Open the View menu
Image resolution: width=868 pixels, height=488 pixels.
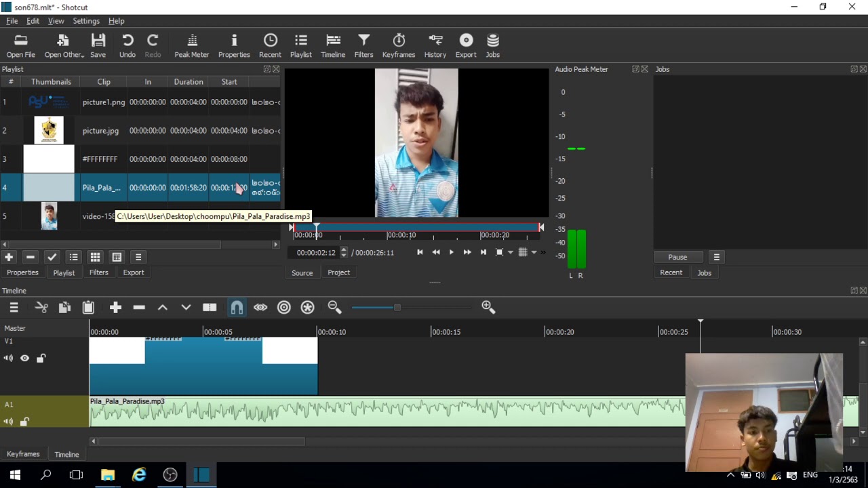pyautogui.click(x=56, y=21)
